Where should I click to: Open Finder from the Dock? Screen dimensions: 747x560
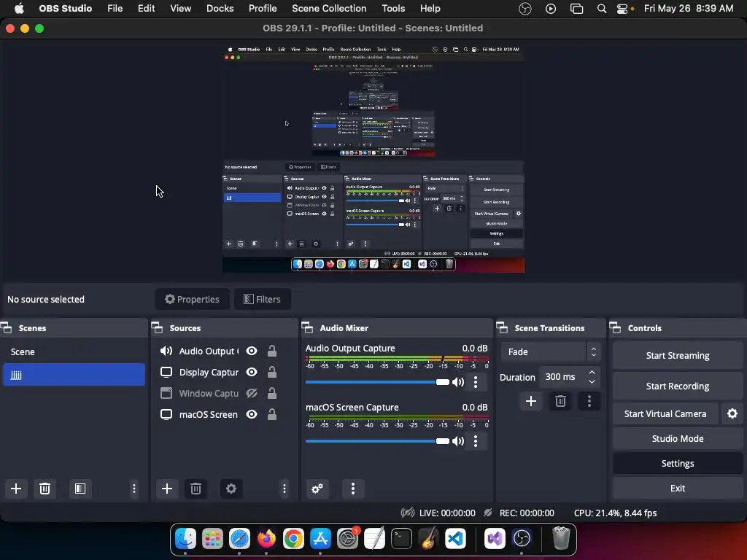pyautogui.click(x=186, y=539)
